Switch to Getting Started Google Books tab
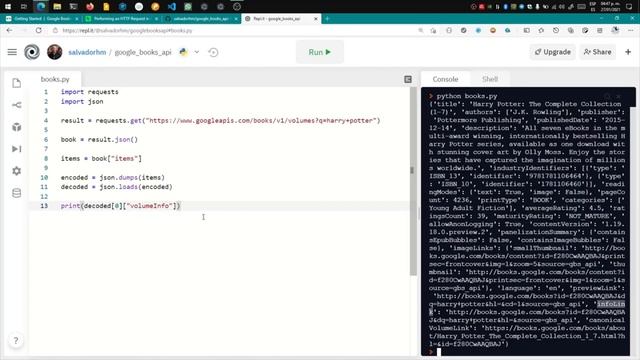This screenshot has height=360, width=640. [x=41, y=19]
